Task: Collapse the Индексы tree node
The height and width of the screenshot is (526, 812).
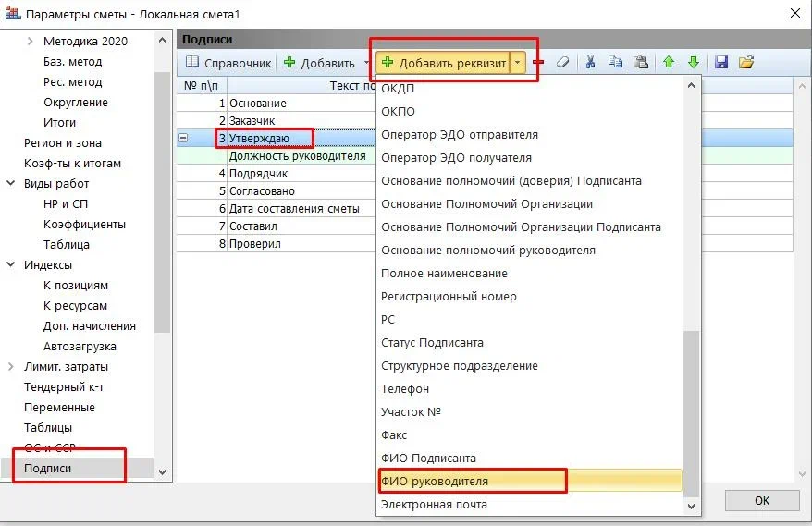Action: coord(10,264)
